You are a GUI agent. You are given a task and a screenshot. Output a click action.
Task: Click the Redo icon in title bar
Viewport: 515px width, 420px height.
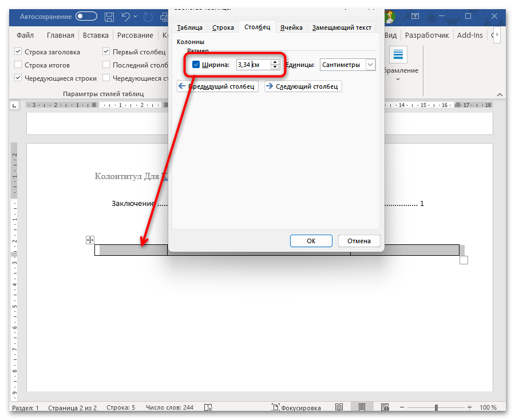tap(148, 17)
